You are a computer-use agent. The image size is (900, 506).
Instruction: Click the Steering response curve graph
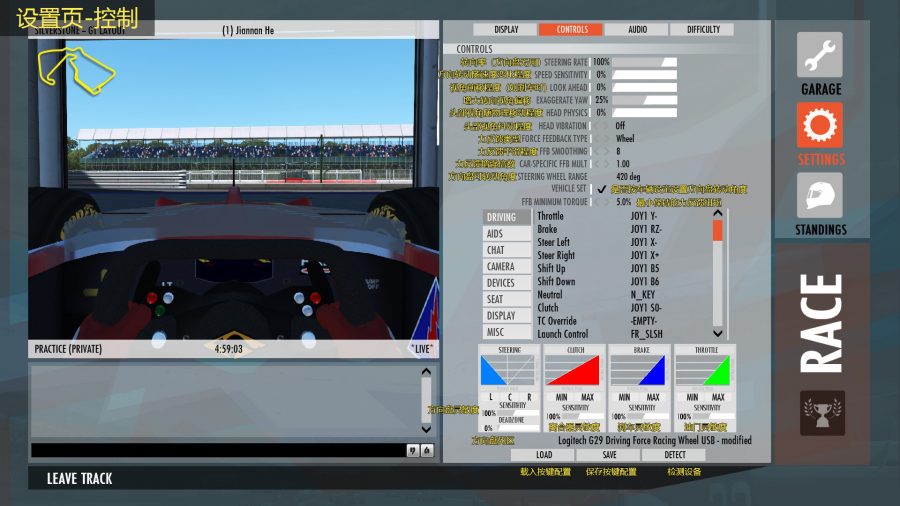tap(507, 370)
